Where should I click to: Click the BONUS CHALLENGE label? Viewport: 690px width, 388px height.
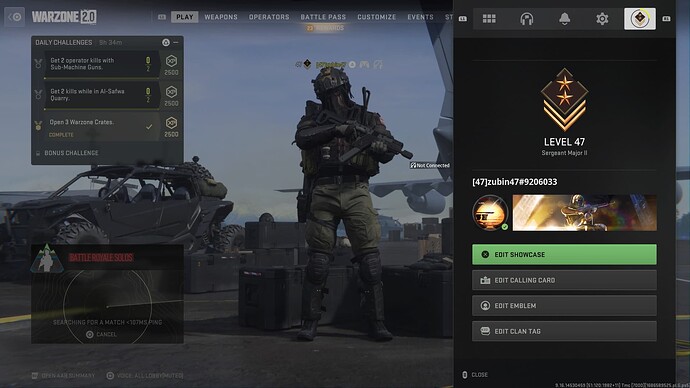click(x=71, y=153)
